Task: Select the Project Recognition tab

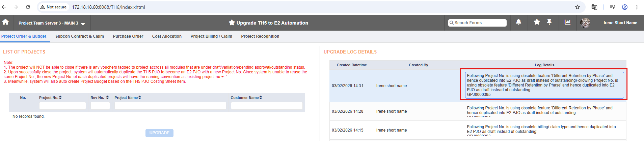Action: 260,36
